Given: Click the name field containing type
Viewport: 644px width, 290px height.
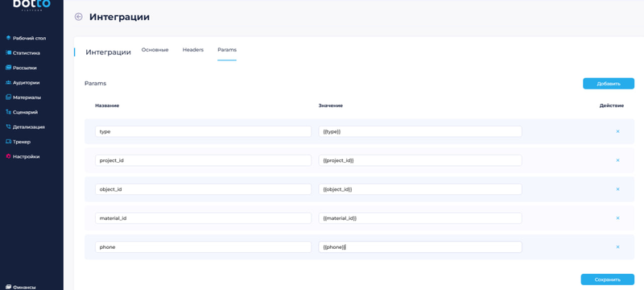Looking at the screenshot, I should click(203, 131).
